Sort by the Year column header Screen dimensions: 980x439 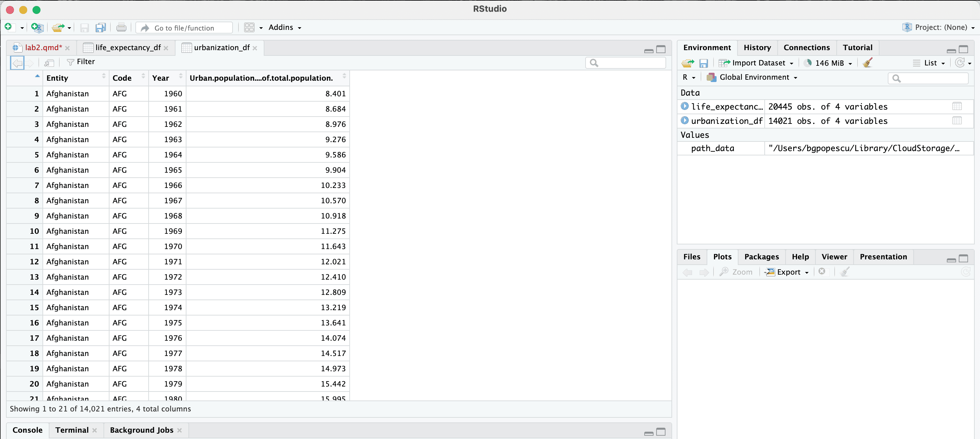point(161,78)
